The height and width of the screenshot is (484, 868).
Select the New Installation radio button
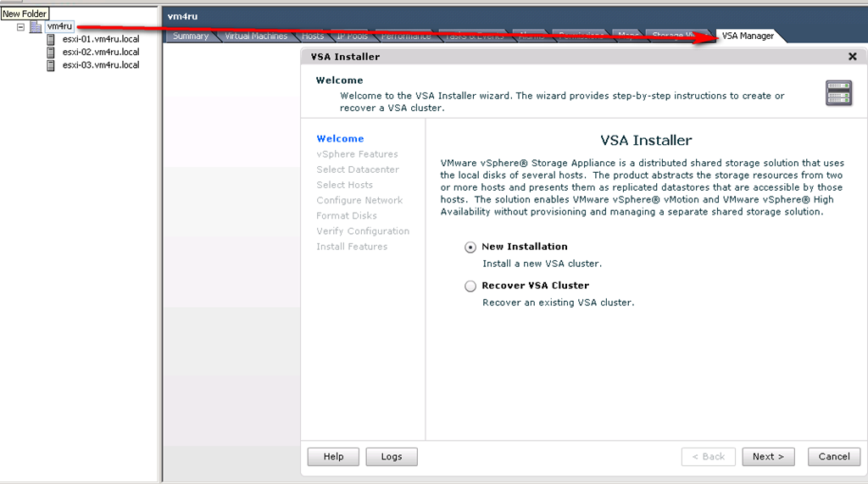point(470,247)
